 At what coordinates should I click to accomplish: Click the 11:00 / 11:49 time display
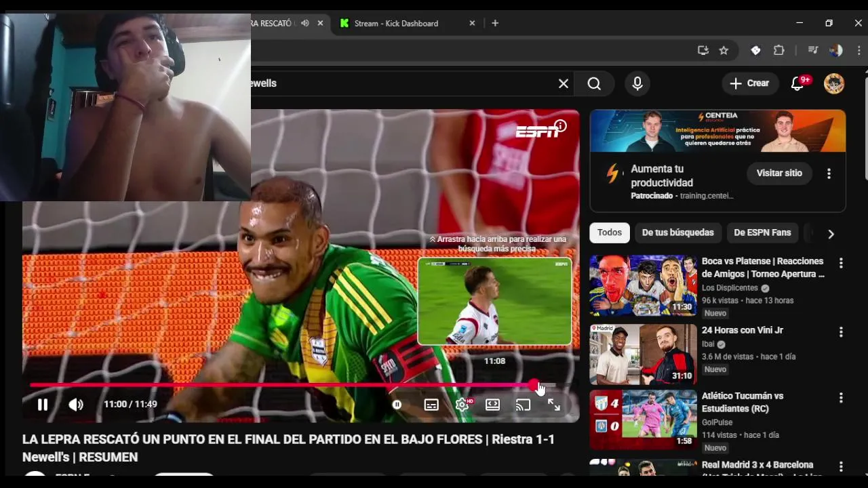pos(130,405)
